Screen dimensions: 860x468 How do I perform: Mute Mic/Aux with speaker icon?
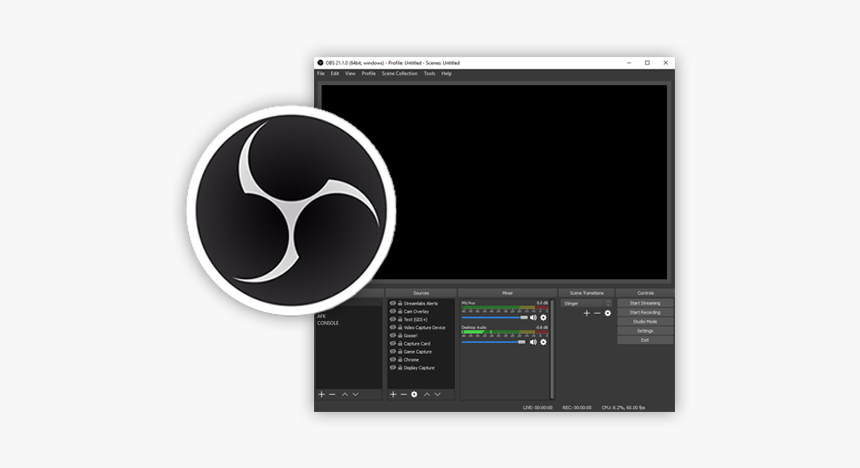point(533,318)
